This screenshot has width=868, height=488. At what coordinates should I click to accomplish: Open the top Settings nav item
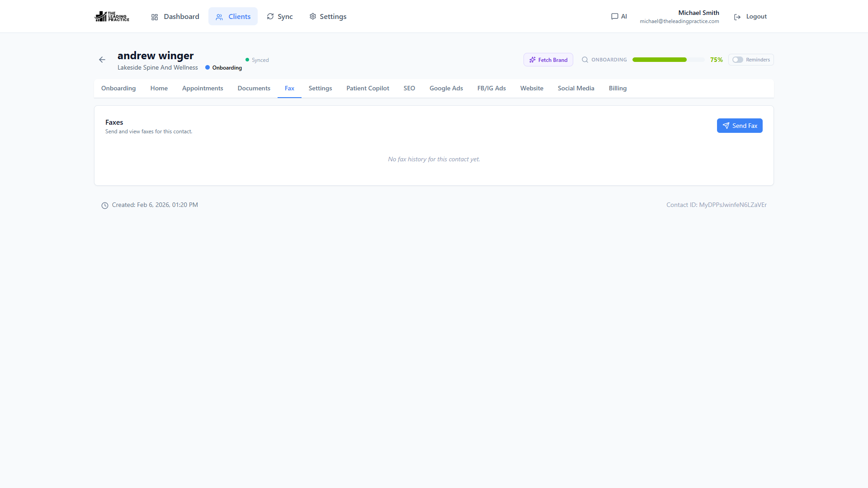click(x=328, y=16)
